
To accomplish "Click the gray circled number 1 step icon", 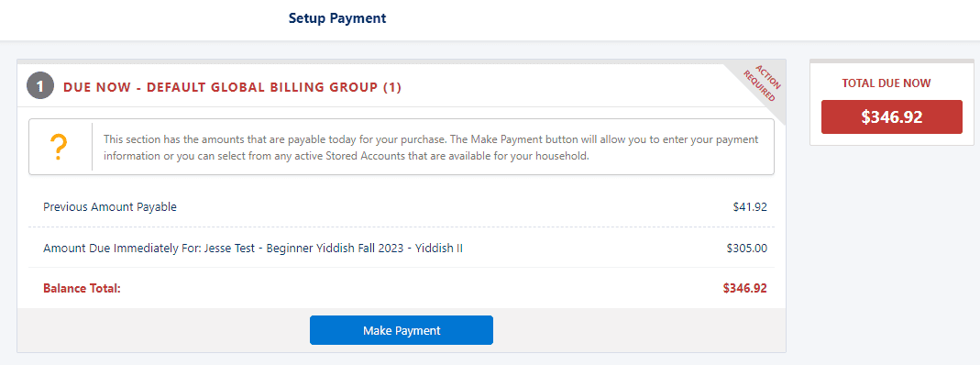I will pos(40,86).
